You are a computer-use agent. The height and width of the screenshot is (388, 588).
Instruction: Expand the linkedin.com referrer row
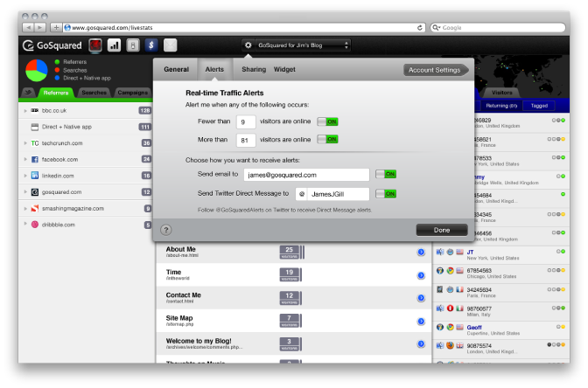coord(25,176)
